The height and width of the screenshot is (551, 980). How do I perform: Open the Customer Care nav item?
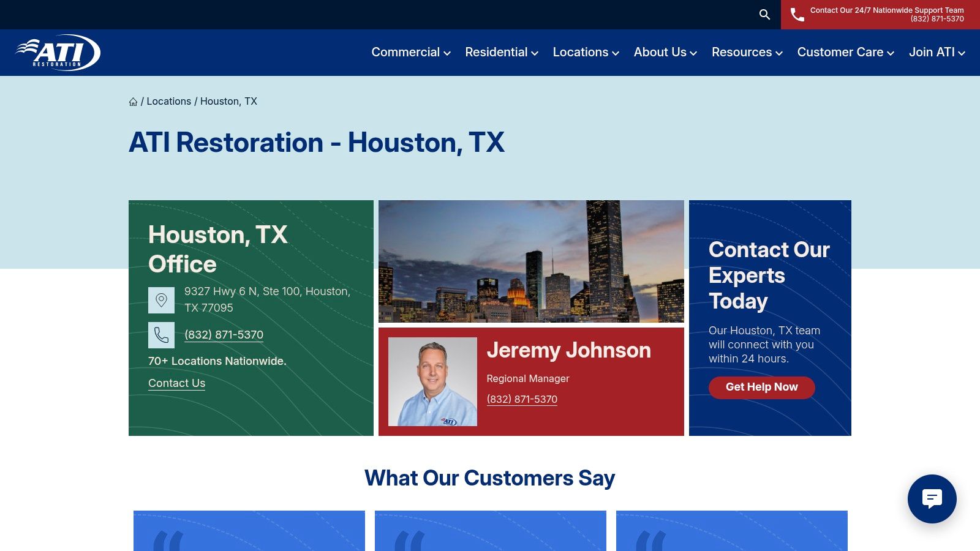tap(840, 52)
